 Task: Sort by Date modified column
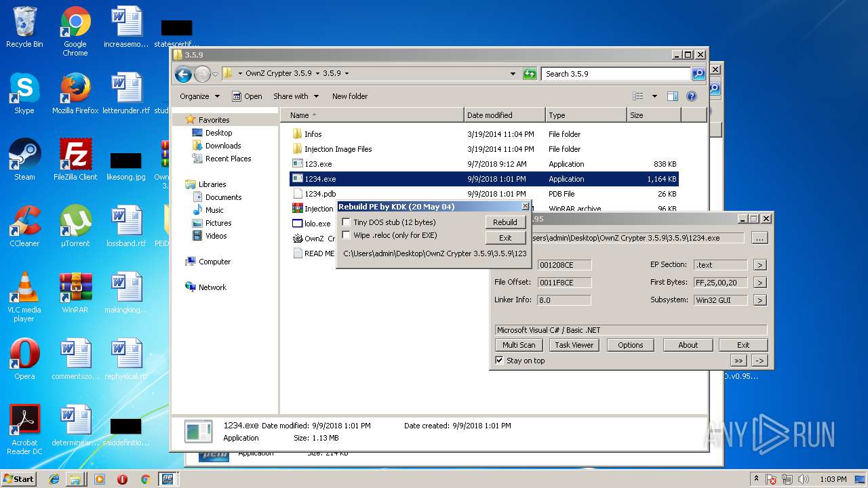(505, 115)
